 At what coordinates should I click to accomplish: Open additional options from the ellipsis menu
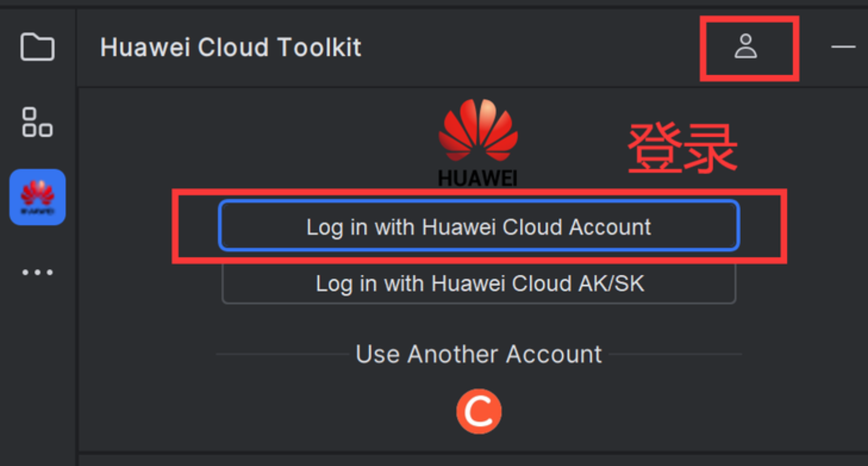[x=37, y=272]
